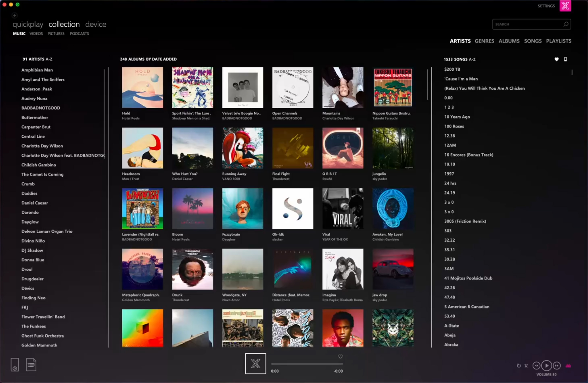Toggle the device filter icon above songs
This screenshot has height=383, width=588.
tap(565, 59)
